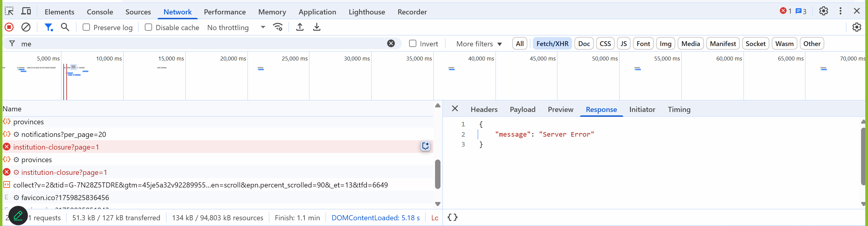Open DevTools three-dot customize menu

[840, 11]
